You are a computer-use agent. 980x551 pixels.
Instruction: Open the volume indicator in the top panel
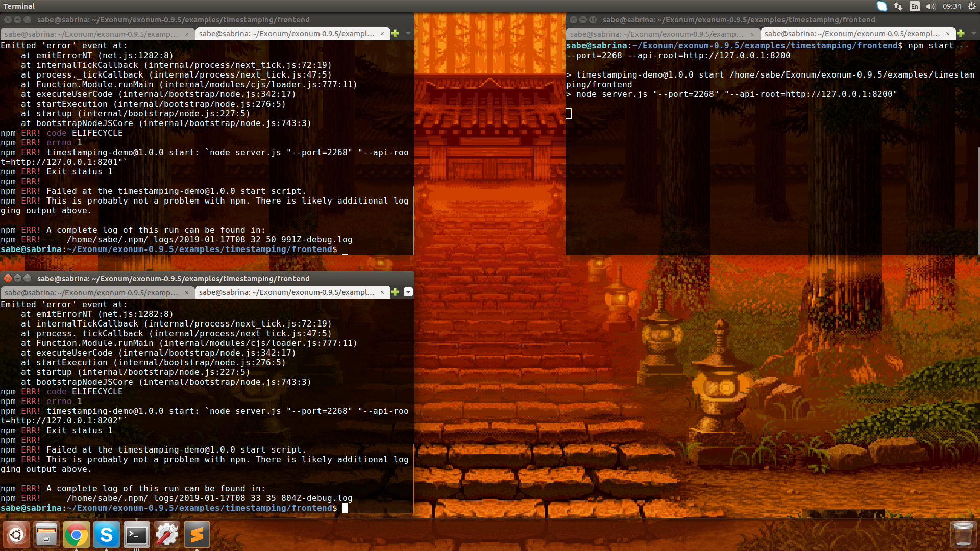[930, 6]
